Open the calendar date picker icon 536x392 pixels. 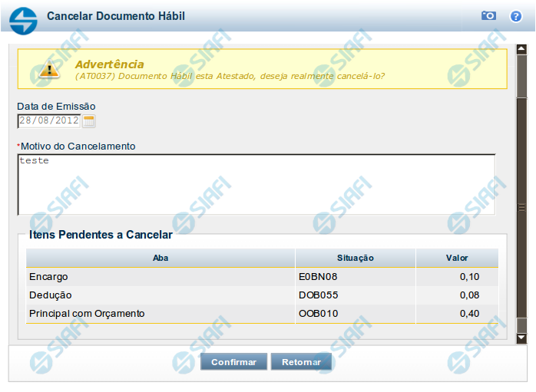coord(89,120)
